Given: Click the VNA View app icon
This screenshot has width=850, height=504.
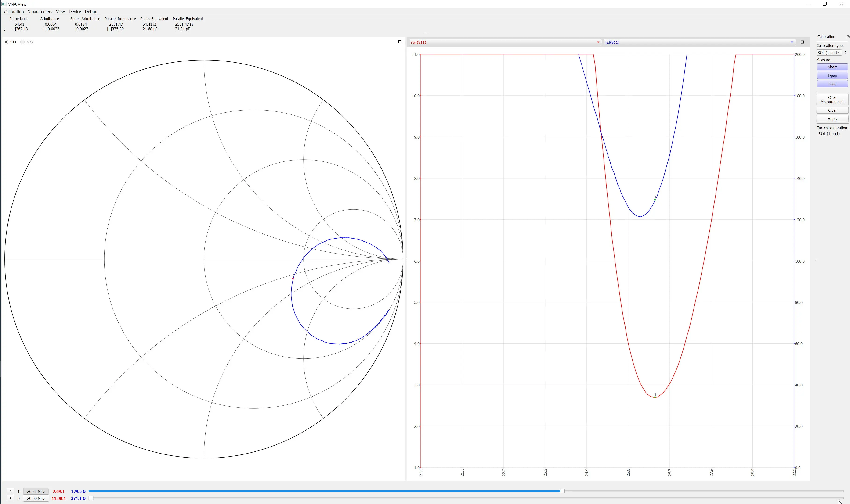Looking at the screenshot, I should [x=4, y=4].
